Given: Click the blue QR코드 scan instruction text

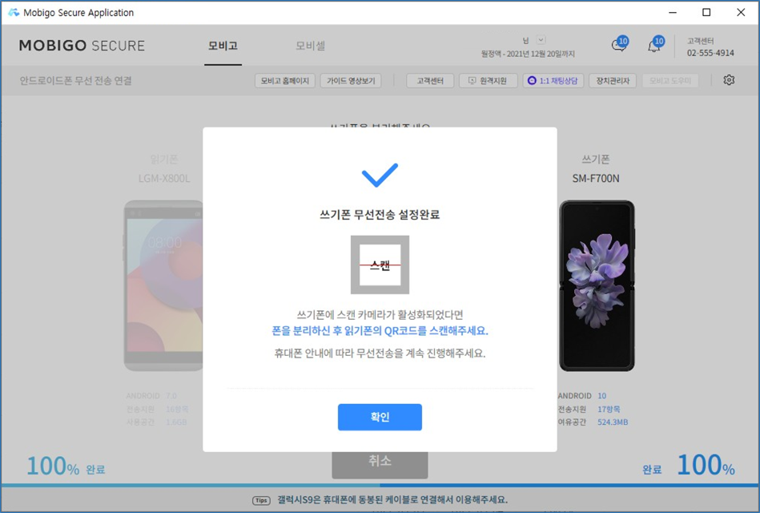Looking at the screenshot, I should click(x=380, y=331).
